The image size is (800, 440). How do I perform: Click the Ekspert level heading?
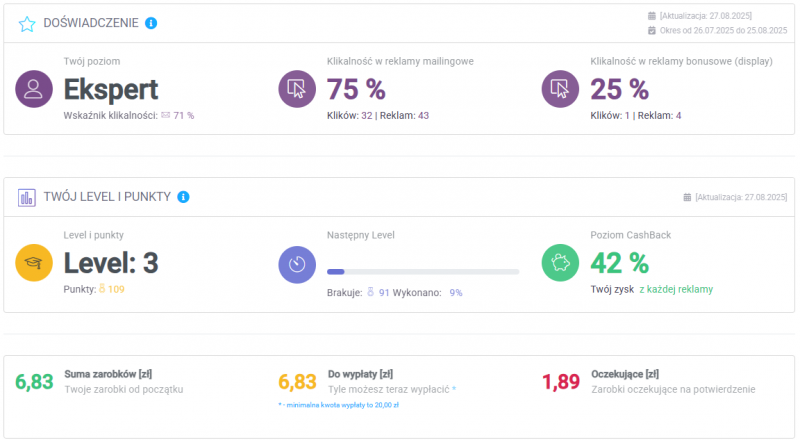pos(111,89)
